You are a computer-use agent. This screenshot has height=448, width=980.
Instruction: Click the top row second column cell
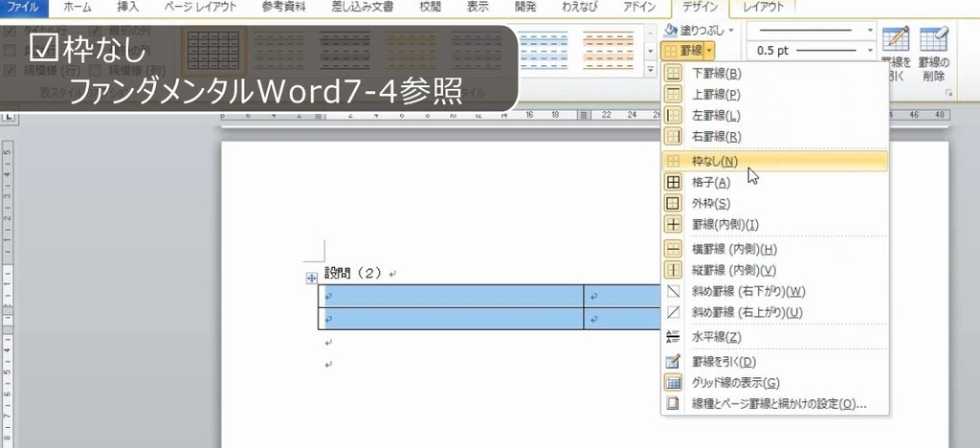click(622, 296)
